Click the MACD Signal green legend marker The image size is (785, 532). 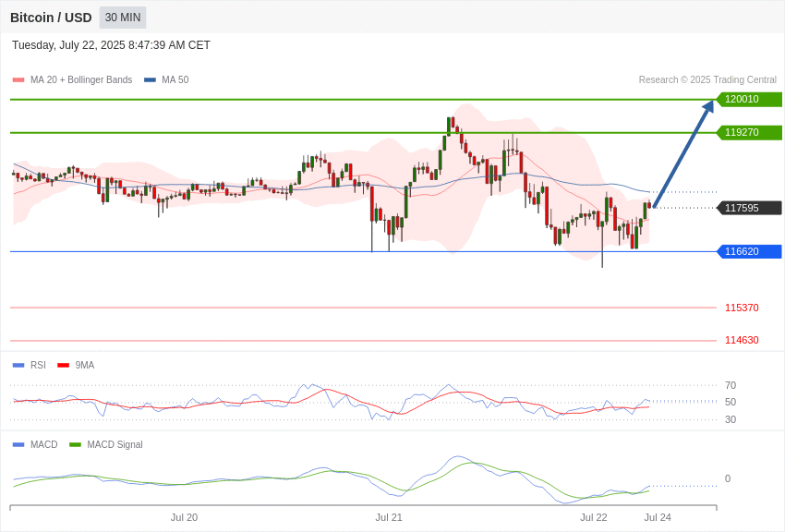[x=75, y=444]
